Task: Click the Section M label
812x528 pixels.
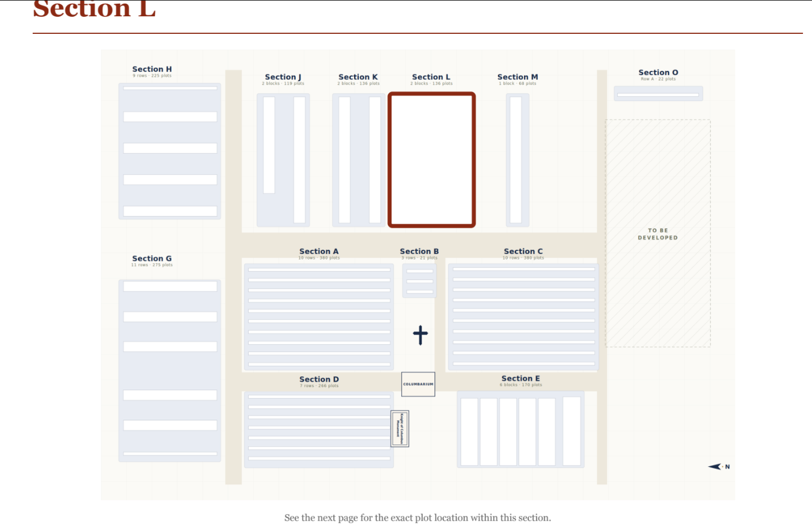Action: point(517,77)
